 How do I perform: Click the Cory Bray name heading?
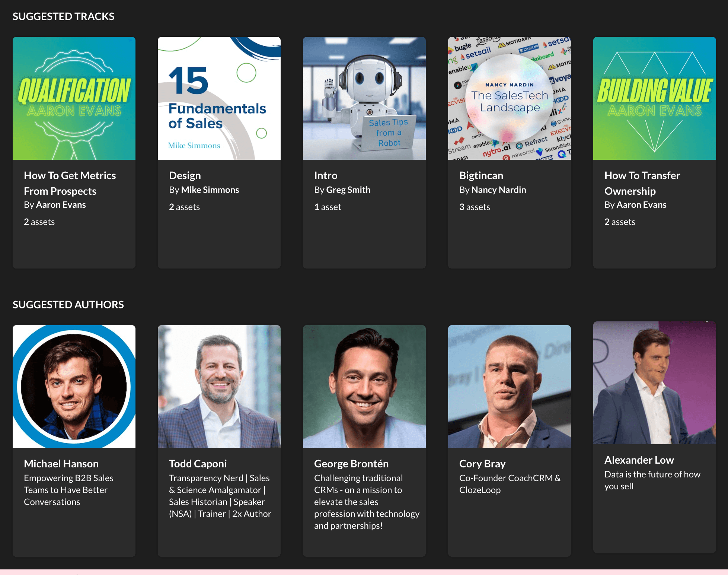pyautogui.click(x=482, y=464)
